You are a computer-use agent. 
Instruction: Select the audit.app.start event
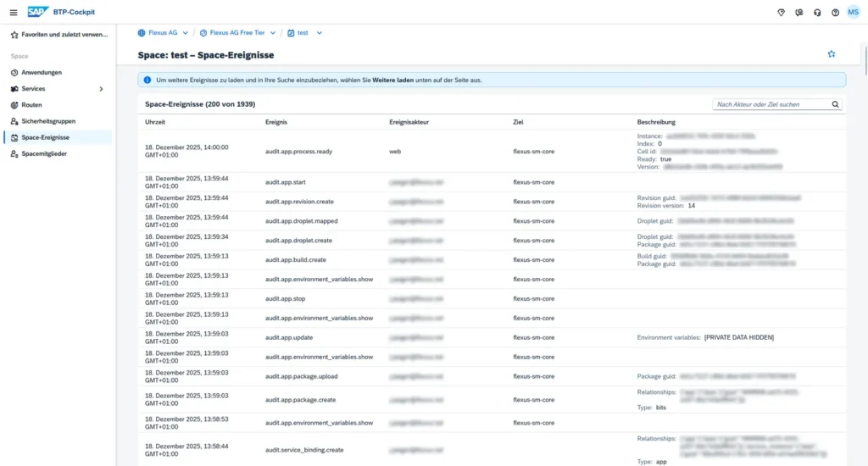click(x=285, y=182)
